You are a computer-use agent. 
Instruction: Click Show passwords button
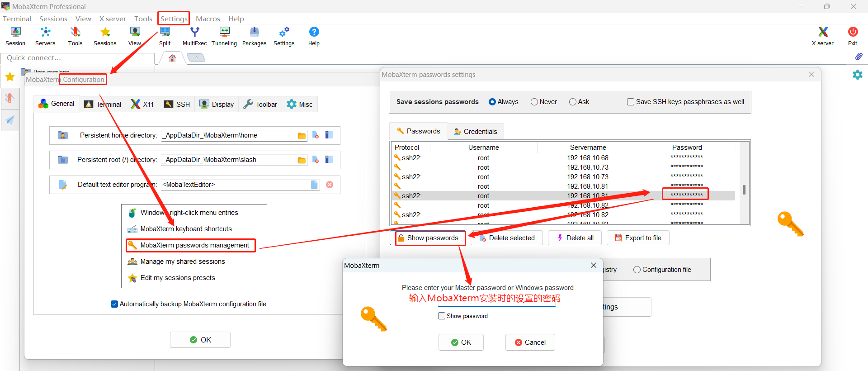click(x=428, y=238)
